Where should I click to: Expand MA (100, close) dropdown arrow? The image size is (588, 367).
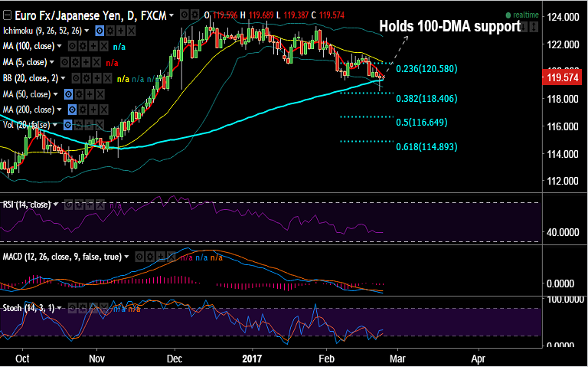click(x=59, y=46)
